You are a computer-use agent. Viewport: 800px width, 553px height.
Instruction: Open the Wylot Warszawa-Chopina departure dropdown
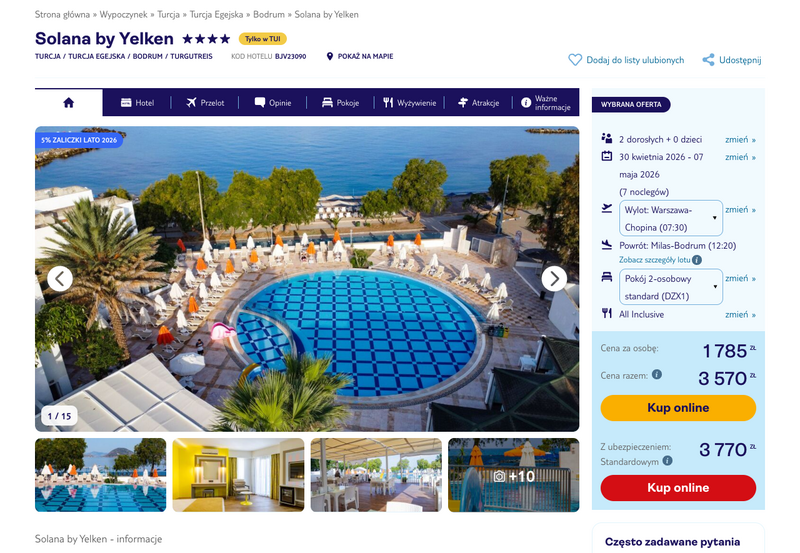671,218
